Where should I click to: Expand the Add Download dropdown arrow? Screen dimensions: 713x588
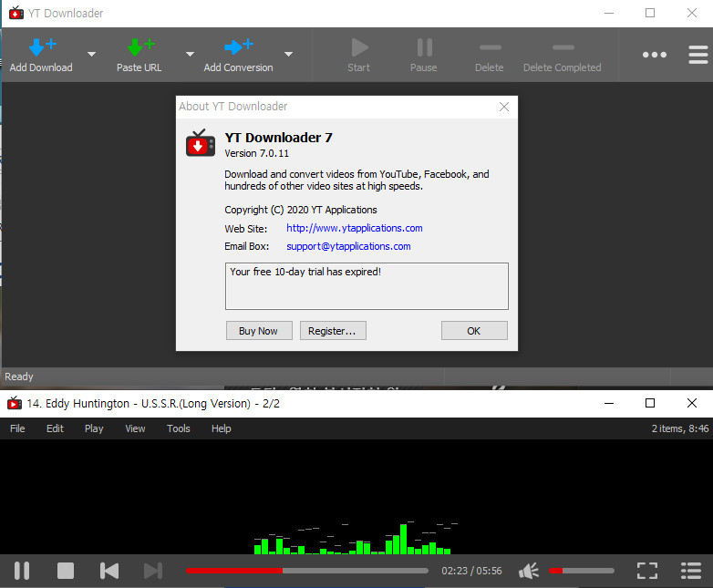[x=91, y=54]
